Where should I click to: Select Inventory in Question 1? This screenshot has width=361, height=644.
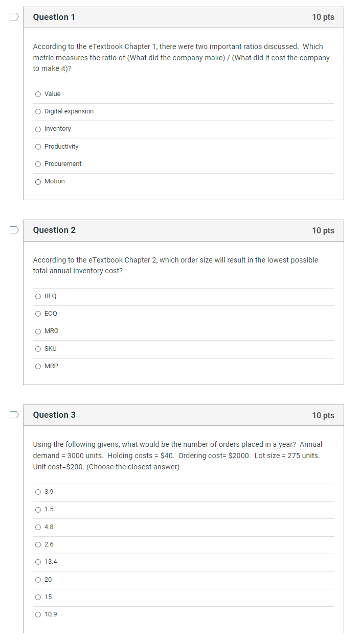pyautogui.click(x=38, y=129)
